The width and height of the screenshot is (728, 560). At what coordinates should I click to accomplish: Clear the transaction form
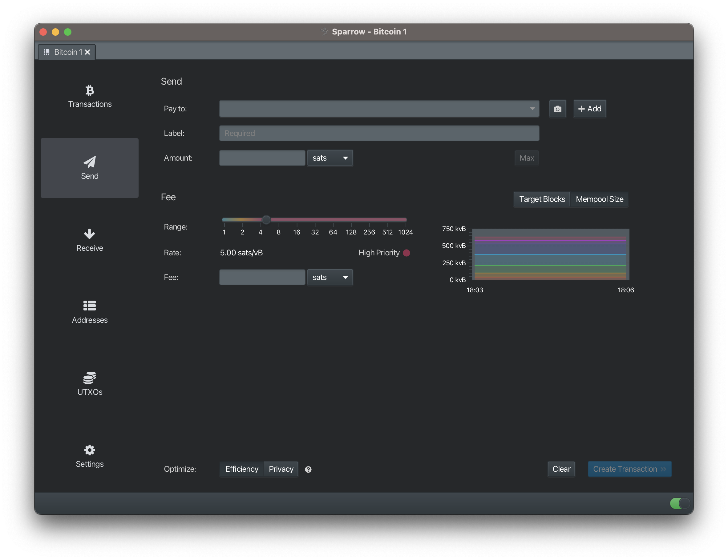(x=561, y=469)
